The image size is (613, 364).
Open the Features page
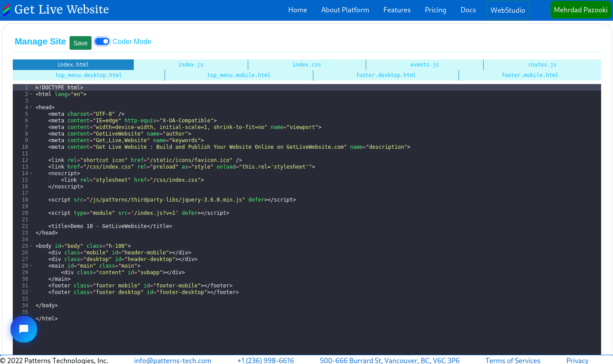[x=397, y=10]
